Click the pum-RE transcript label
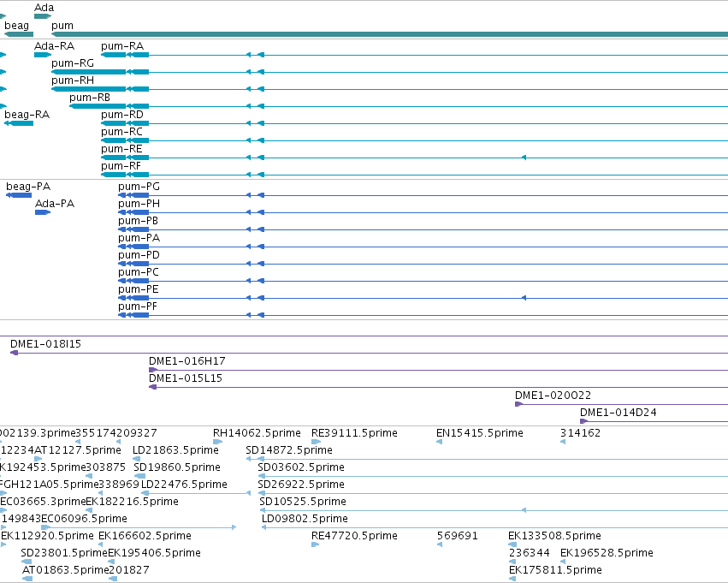Viewport: 728px width, 583px height. tap(122, 149)
